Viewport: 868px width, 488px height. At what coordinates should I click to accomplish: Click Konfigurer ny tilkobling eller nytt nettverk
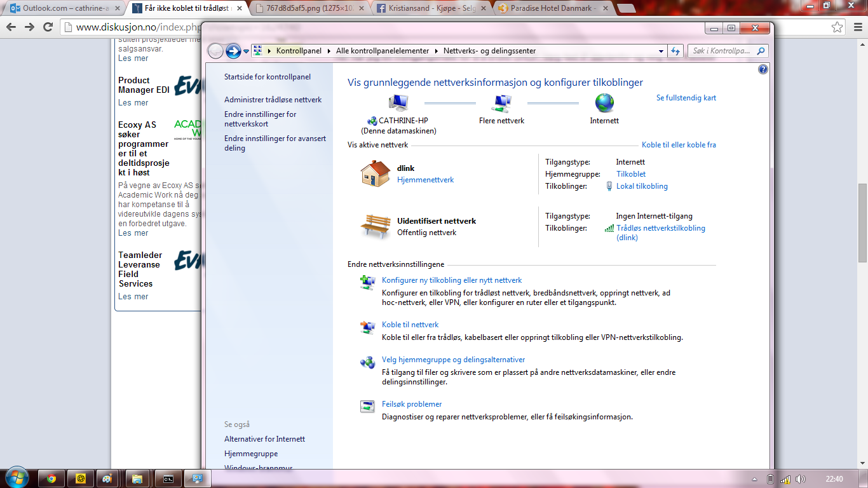click(452, 280)
